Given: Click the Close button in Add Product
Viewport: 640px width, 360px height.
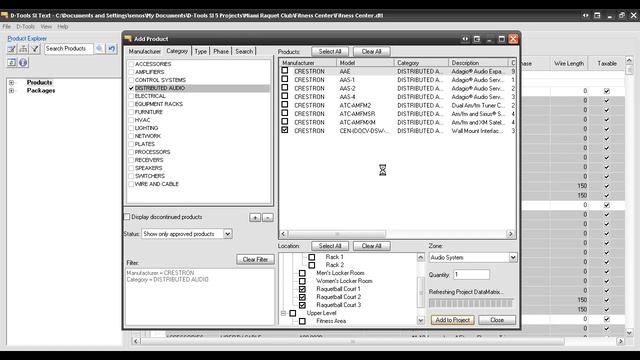Looking at the screenshot, I should click(497, 320).
